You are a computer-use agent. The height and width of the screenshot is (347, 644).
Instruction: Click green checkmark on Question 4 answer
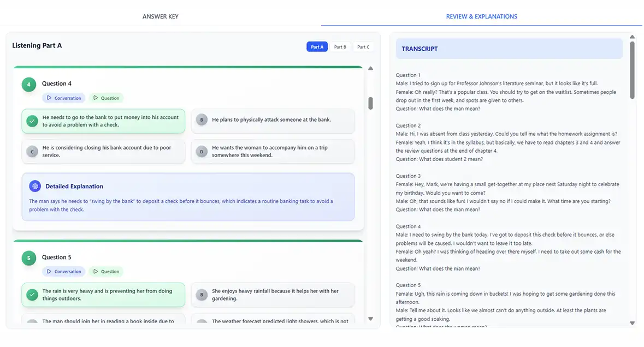pos(32,121)
